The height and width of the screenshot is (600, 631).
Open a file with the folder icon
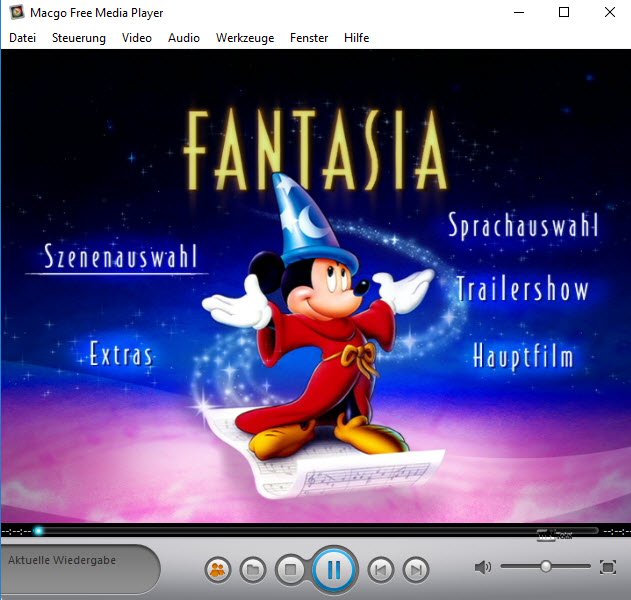[x=253, y=569]
